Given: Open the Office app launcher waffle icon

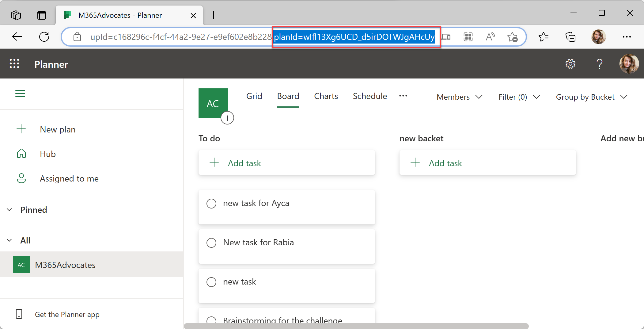Looking at the screenshot, I should click(x=14, y=64).
